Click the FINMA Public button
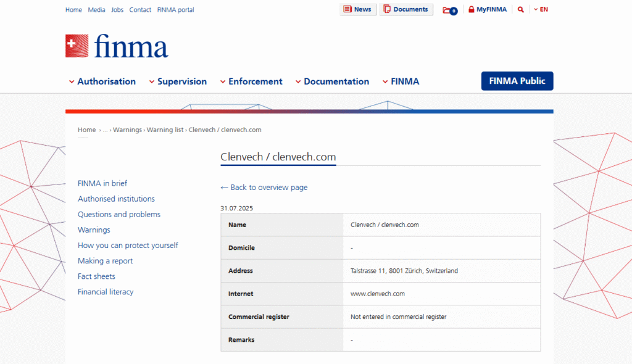Image resolution: width=632 pixels, height=364 pixels. coord(517,81)
